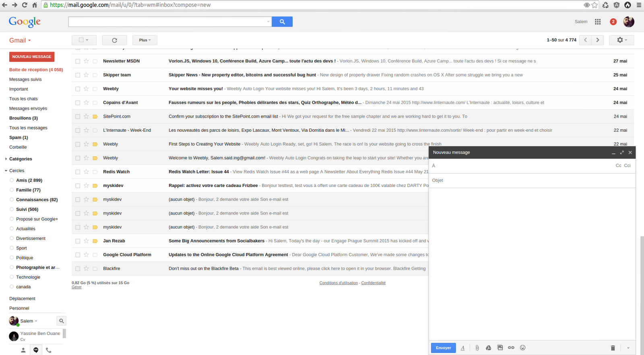
Task: Open the phone calls tab
Action: (x=49, y=350)
